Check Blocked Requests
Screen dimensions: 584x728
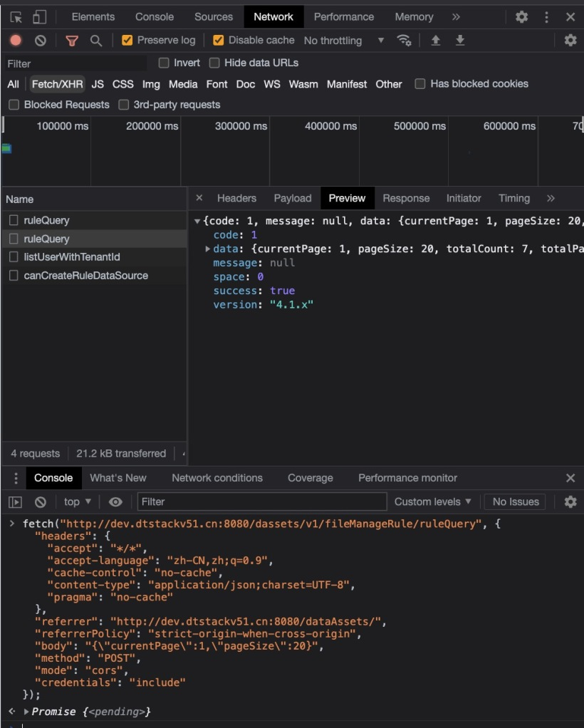point(14,105)
